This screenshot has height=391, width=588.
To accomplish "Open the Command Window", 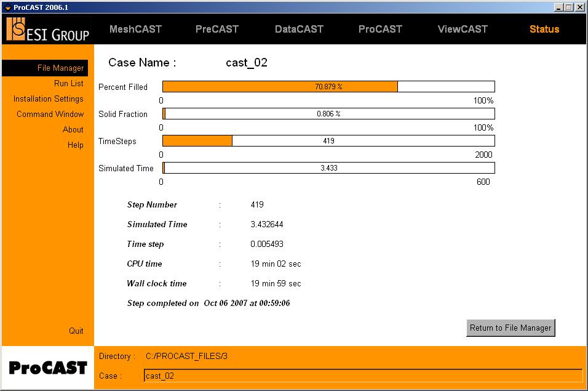I will pos(50,114).
